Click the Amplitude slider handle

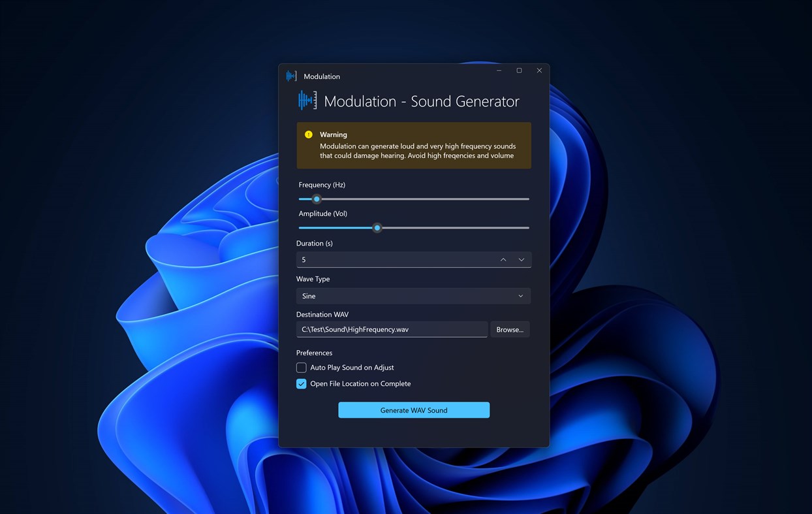click(x=377, y=227)
